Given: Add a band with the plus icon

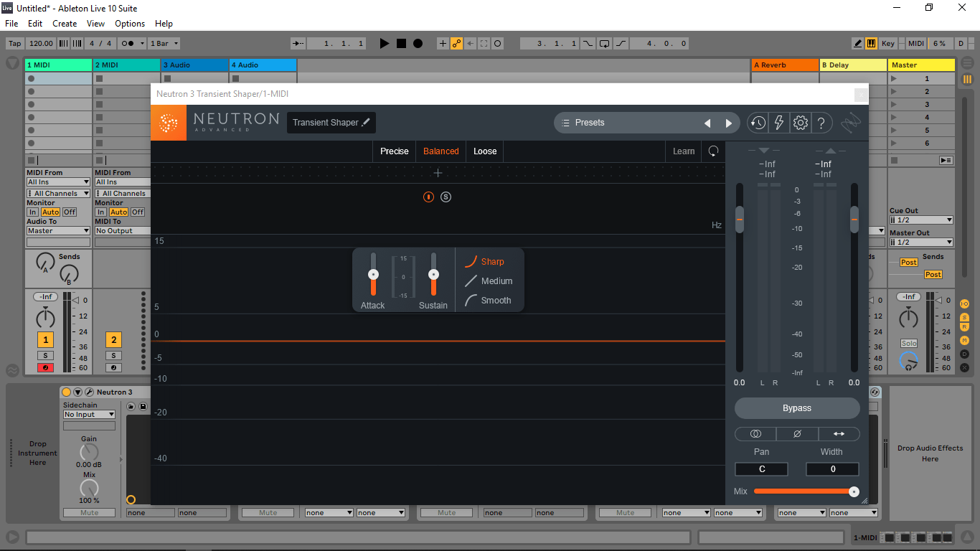Looking at the screenshot, I should 438,173.
